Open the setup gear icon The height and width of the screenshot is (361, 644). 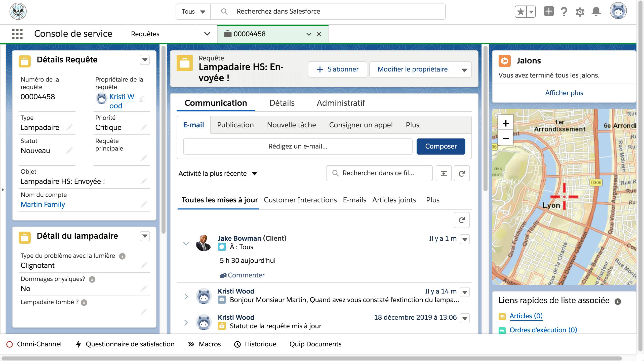coord(580,12)
